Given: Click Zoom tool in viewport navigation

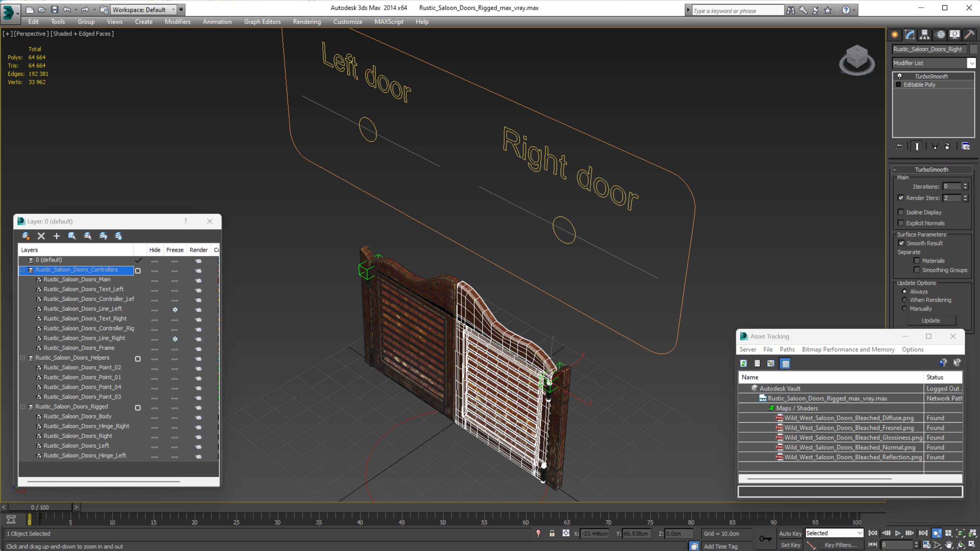Looking at the screenshot, I should pos(937,533).
